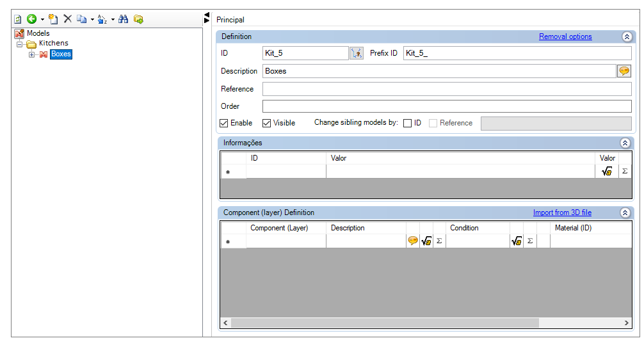Click the gray field next to the Reference checkbox
The height and width of the screenshot is (345, 644).
pos(556,123)
